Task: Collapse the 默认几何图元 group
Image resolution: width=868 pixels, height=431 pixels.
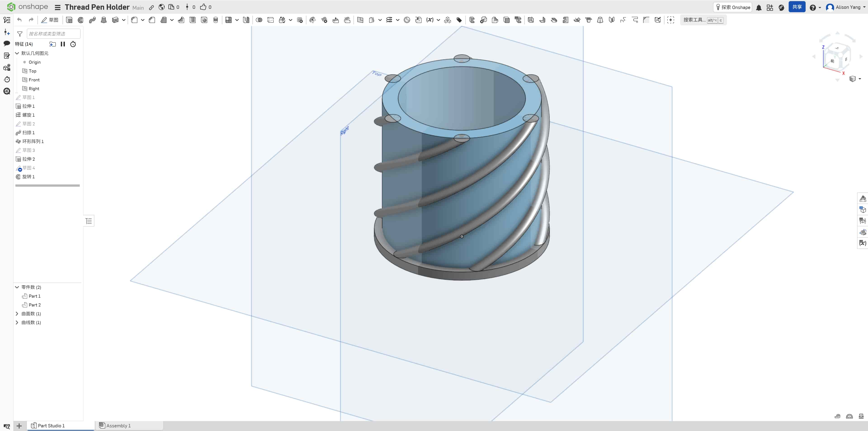Action: point(17,53)
